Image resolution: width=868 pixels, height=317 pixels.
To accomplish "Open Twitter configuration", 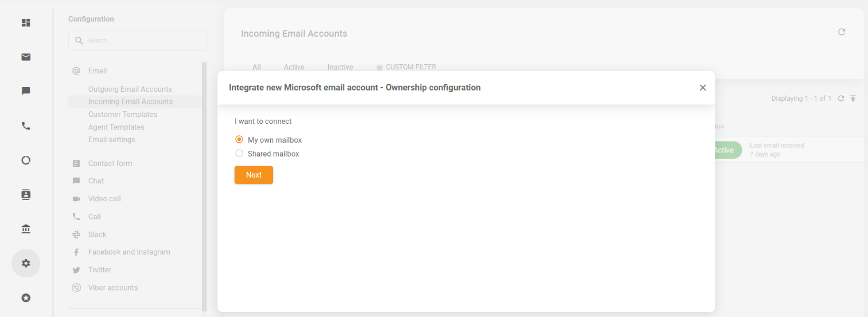I will pos(100,270).
